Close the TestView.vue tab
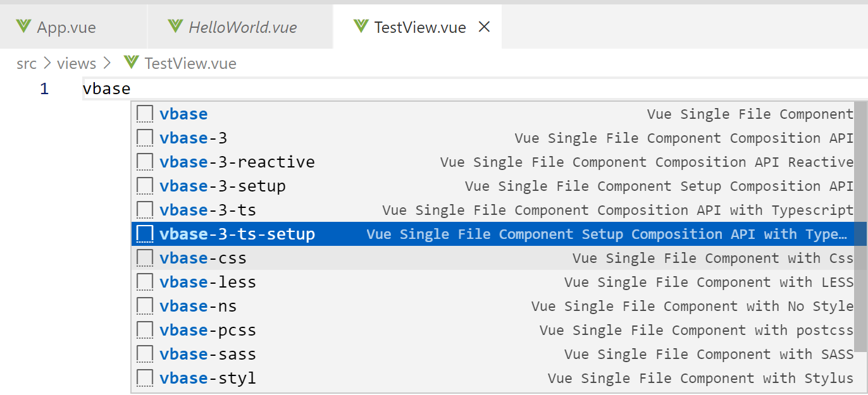 [484, 27]
